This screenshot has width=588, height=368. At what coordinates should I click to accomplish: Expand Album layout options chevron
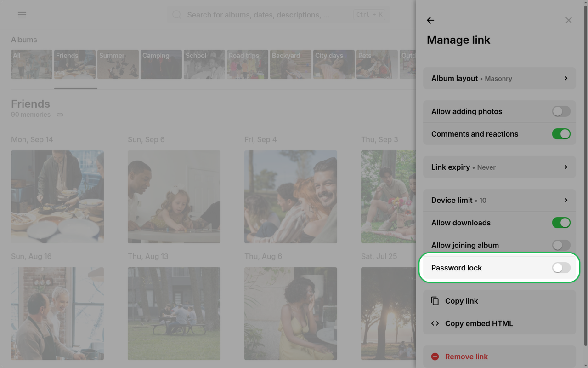[x=566, y=78]
